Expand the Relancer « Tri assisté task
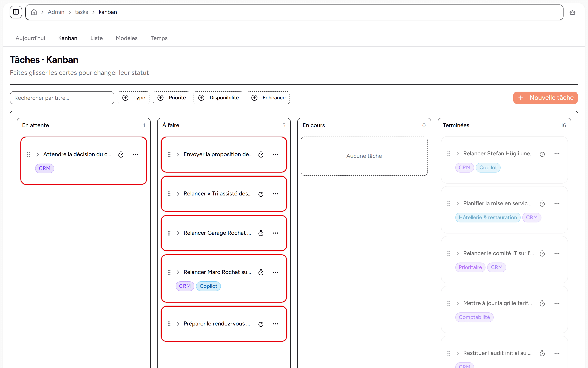Screen dimensions: 588x368 tap(178, 194)
